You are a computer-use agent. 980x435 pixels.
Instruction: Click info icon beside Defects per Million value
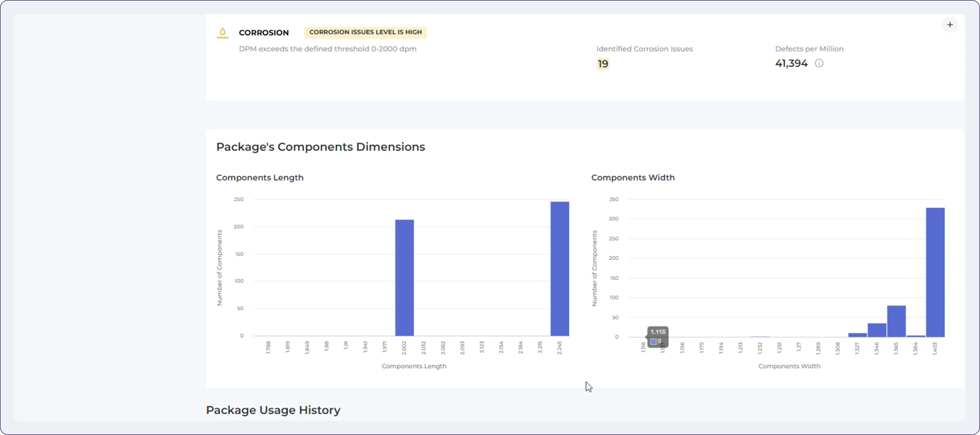[819, 63]
